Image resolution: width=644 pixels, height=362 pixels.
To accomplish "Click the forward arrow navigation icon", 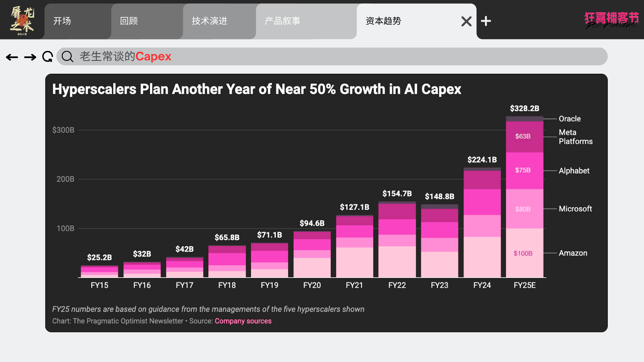I will click(x=30, y=57).
